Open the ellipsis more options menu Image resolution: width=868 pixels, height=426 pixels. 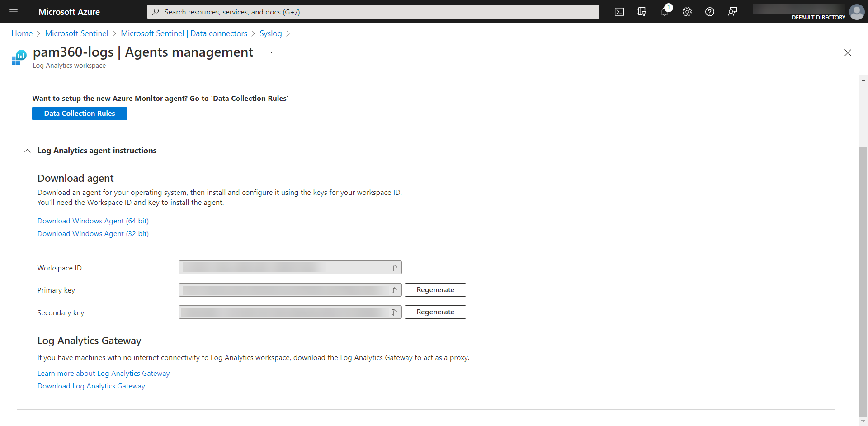coord(271,53)
